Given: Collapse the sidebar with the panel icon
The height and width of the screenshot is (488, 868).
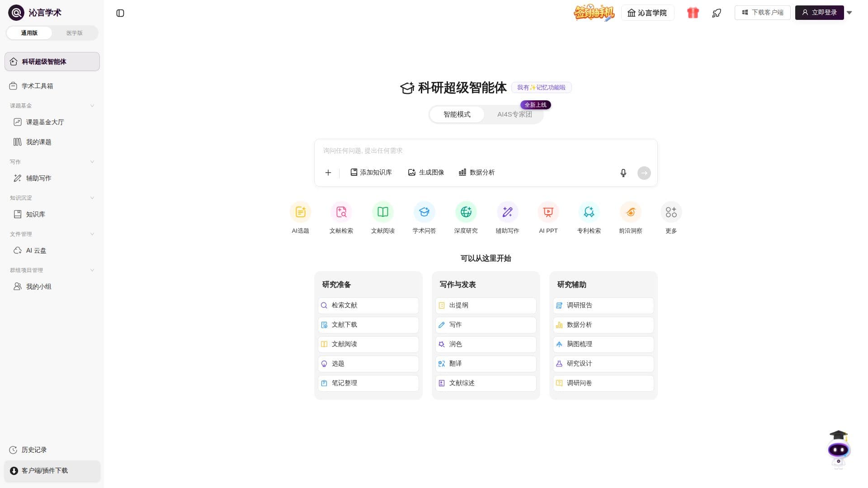Looking at the screenshot, I should (x=120, y=13).
